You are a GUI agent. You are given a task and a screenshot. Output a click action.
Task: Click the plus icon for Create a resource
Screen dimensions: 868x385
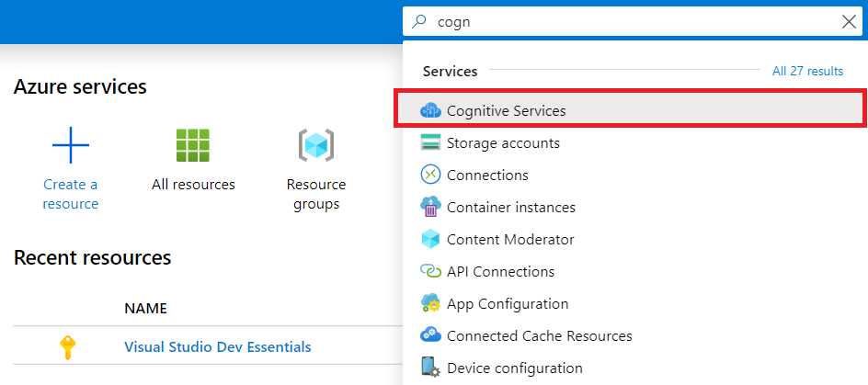(70, 145)
